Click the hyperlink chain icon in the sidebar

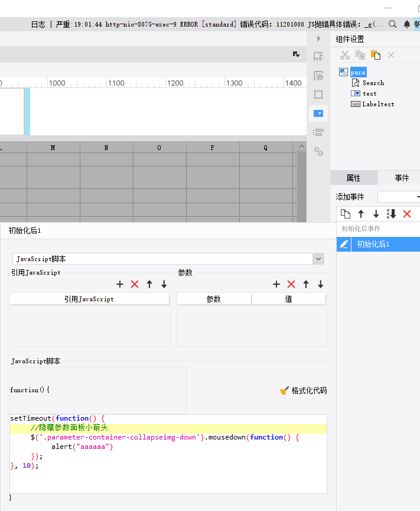click(318, 151)
